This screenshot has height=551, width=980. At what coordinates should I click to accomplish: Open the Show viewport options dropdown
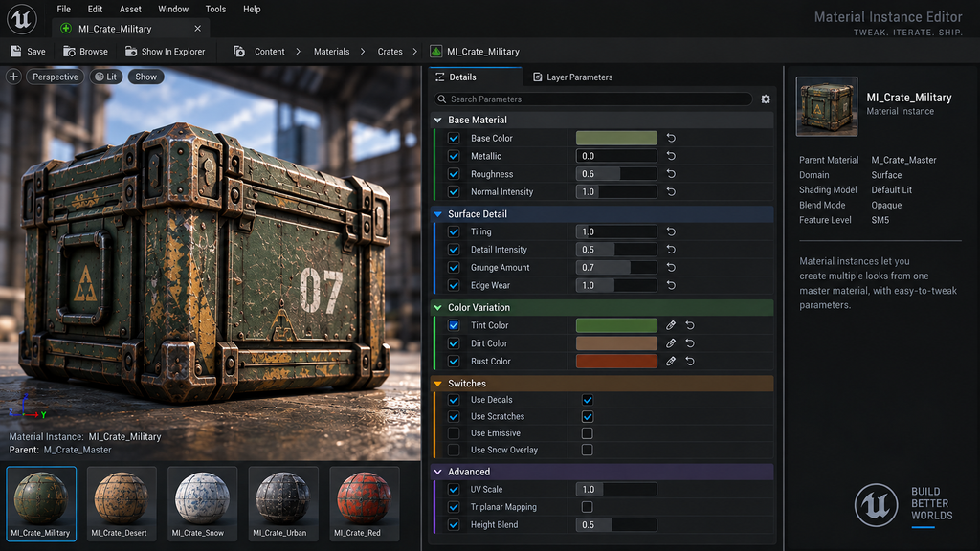click(x=145, y=77)
